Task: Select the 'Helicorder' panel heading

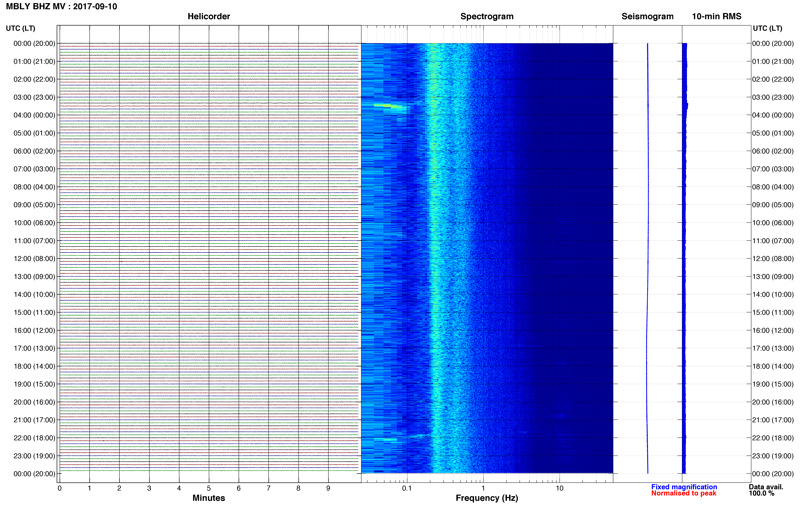Action: (209, 16)
